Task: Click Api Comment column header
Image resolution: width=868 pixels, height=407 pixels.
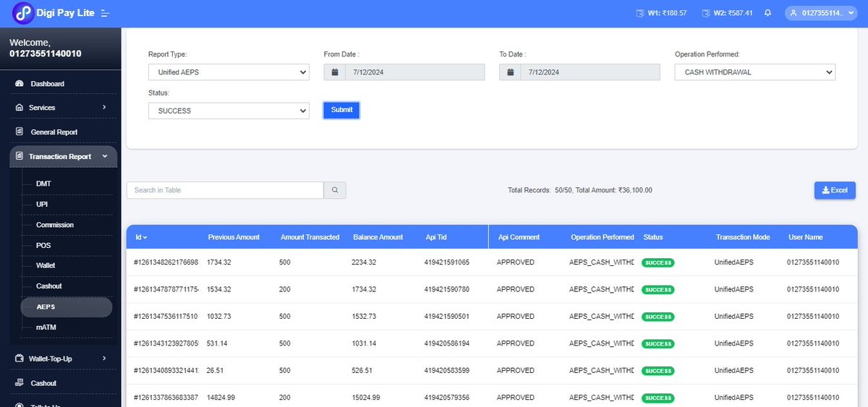Action: point(519,237)
